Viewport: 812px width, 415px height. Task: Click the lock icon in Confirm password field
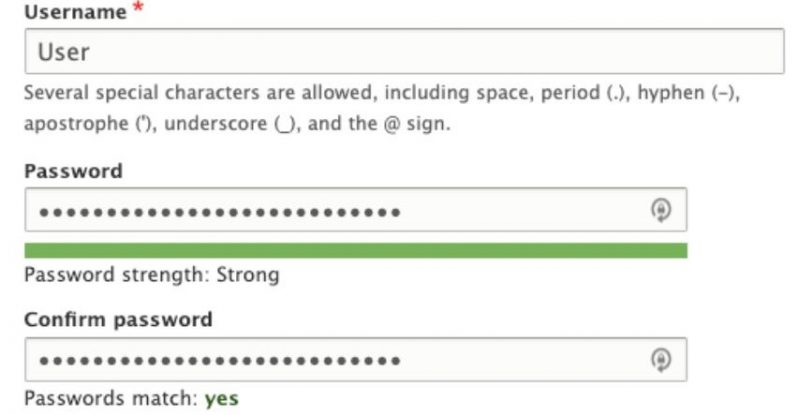660,359
